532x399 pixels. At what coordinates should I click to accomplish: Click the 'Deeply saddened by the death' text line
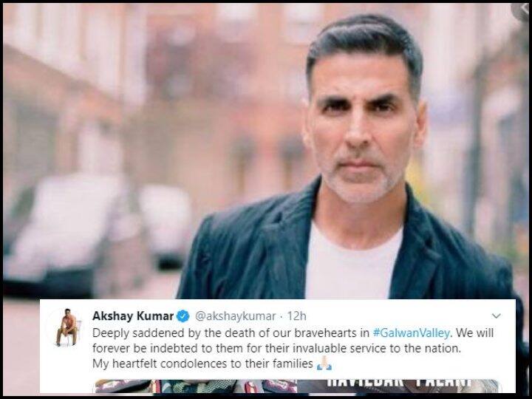(293, 332)
